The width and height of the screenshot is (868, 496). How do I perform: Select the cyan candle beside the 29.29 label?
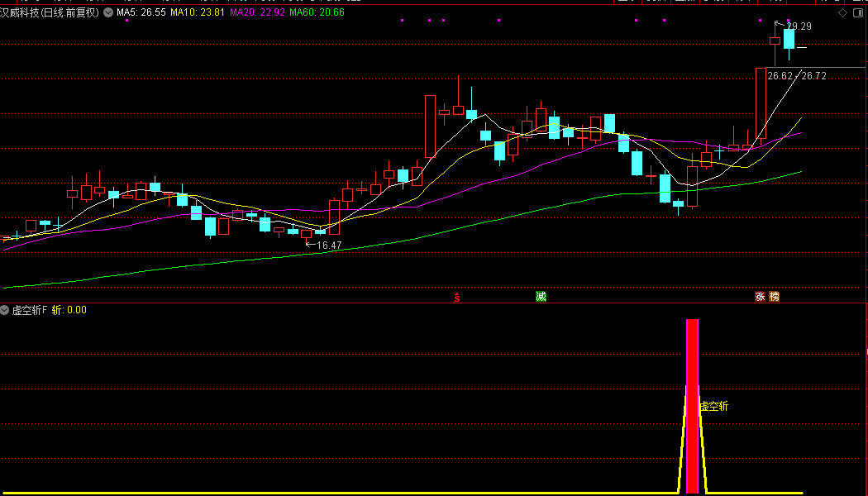pyautogui.click(x=789, y=39)
